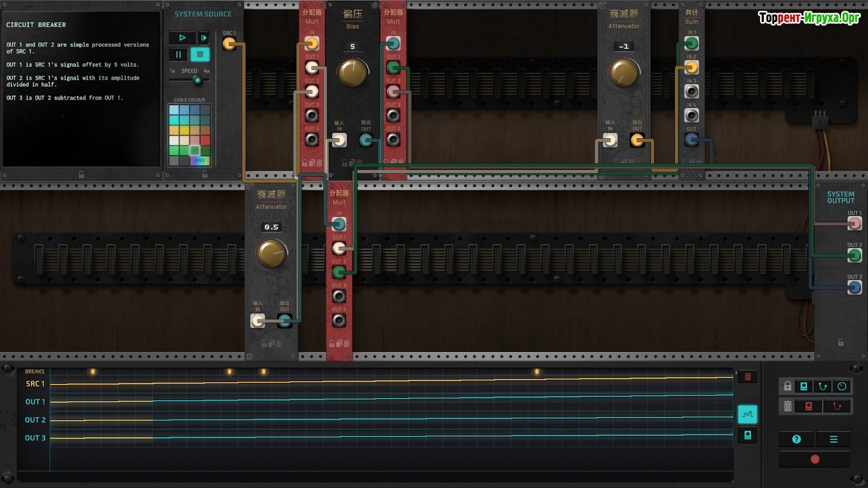Toggle the waveform scope view button

pyautogui.click(x=747, y=414)
